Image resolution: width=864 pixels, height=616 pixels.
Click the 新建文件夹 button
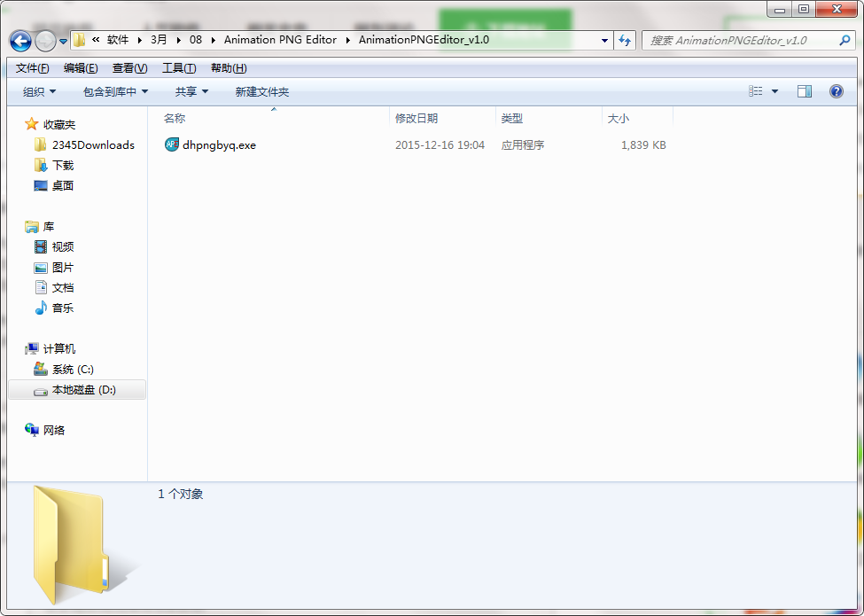[261, 92]
